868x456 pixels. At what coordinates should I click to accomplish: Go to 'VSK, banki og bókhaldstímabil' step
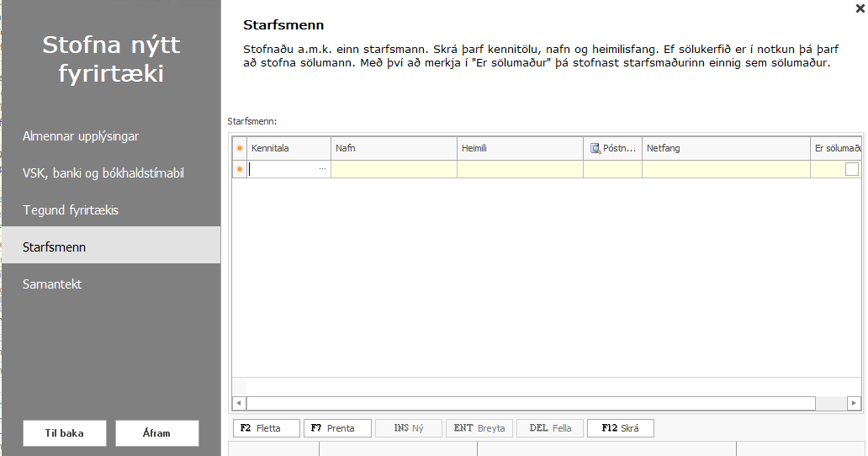pyautogui.click(x=103, y=173)
